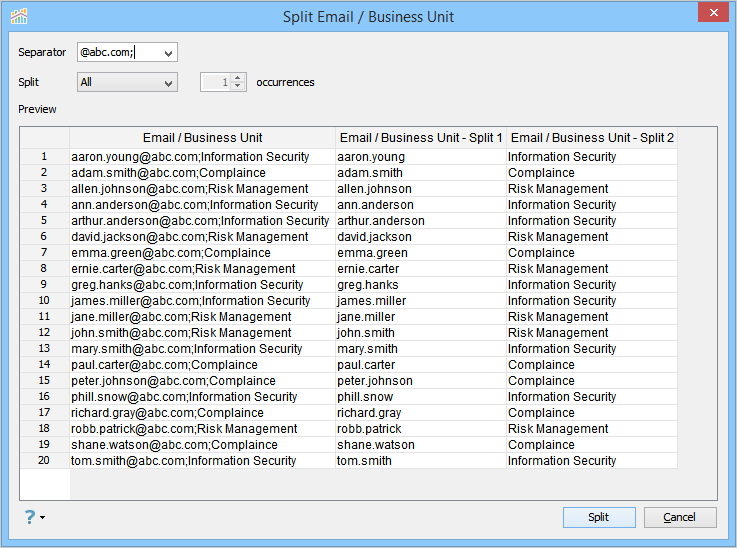Click the table's top-left corner cell

(44, 138)
